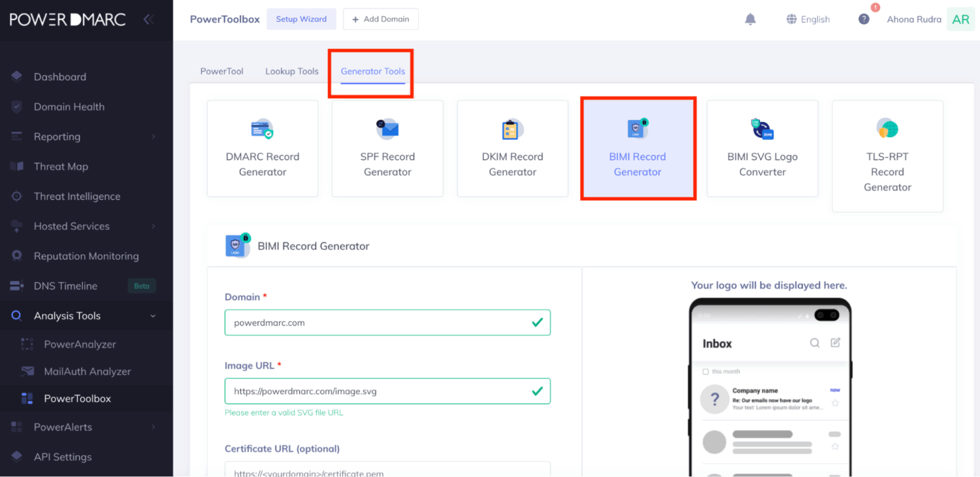The width and height of the screenshot is (980, 477).
Task: Open the help question mark icon
Action: click(x=864, y=20)
